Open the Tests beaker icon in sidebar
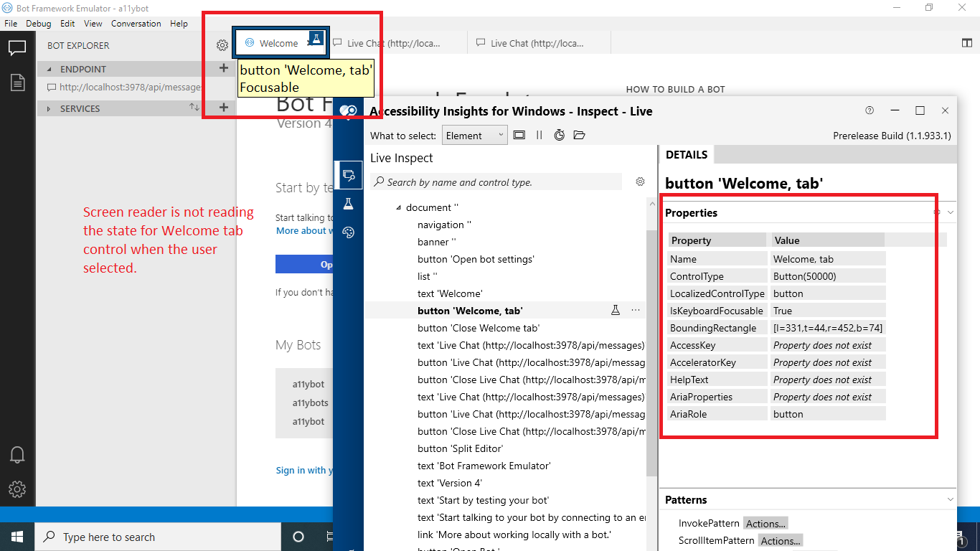This screenshot has width=980, height=551. [x=349, y=203]
